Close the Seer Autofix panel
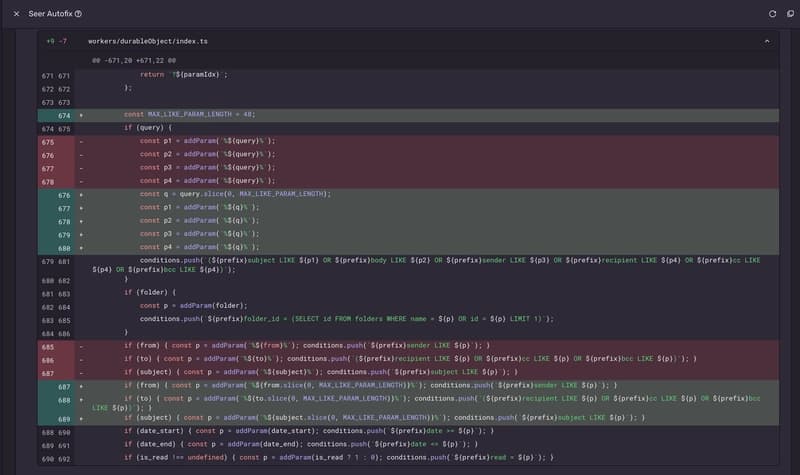The height and width of the screenshot is (475, 800). 16,14
